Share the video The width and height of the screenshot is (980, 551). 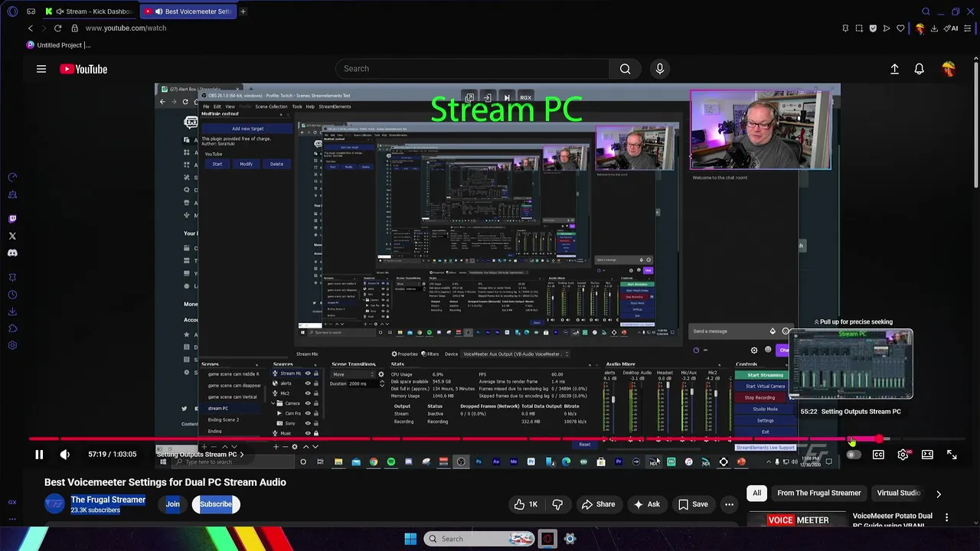598,504
